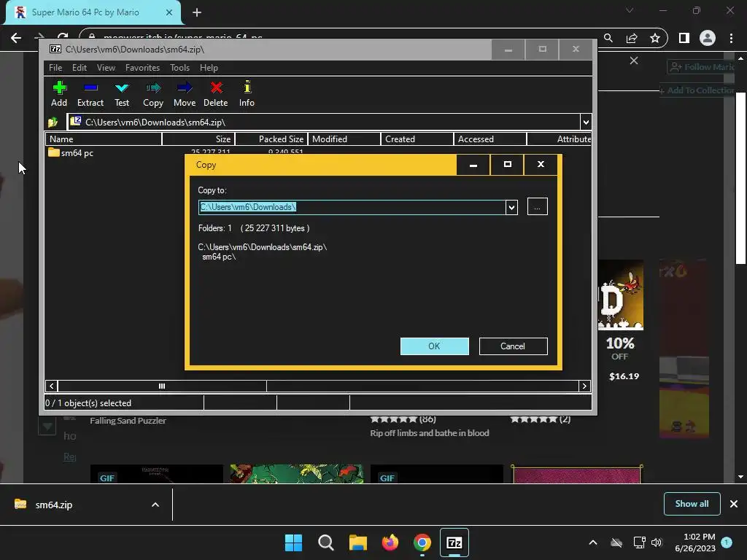Close the itch.io popup with X icon
The height and width of the screenshot is (560, 747).
coord(634,61)
